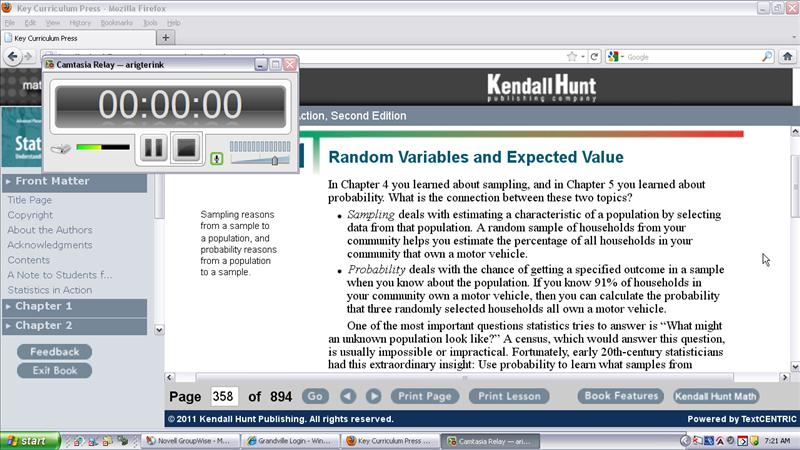Open the Copyright link
800x450 pixels.
click(x=30, y=215)
